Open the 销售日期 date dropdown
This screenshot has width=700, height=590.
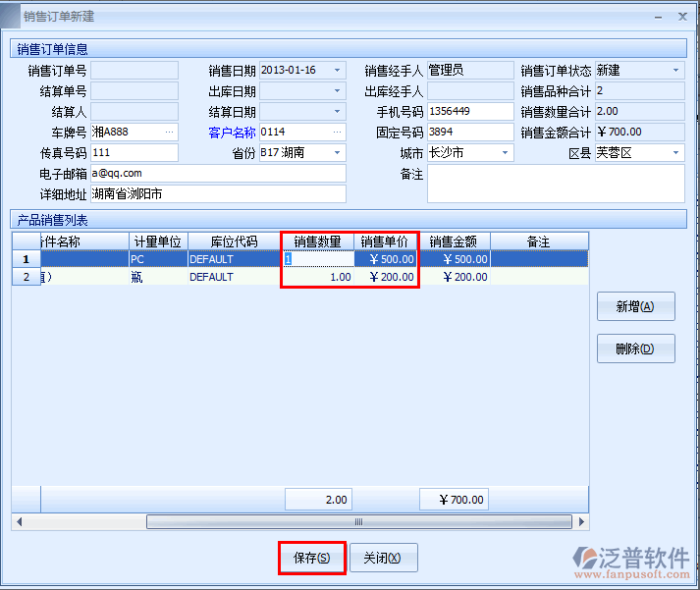point(337,71)
